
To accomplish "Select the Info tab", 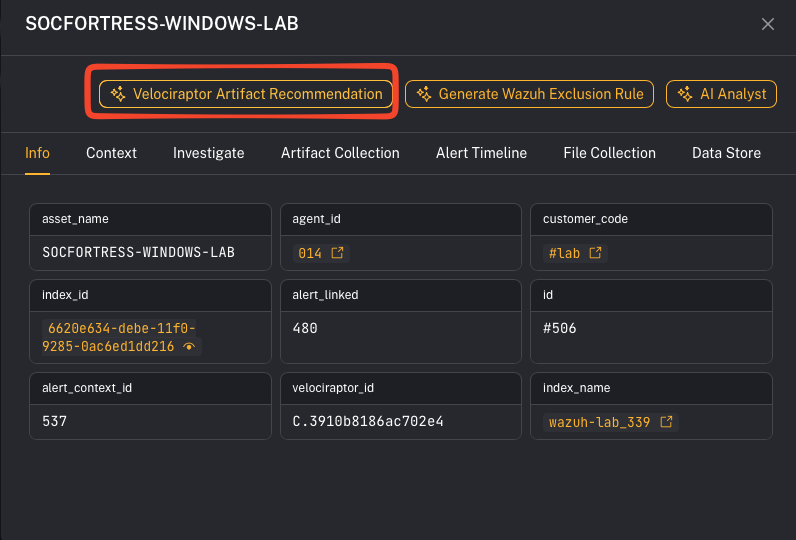I will [38, 153].
